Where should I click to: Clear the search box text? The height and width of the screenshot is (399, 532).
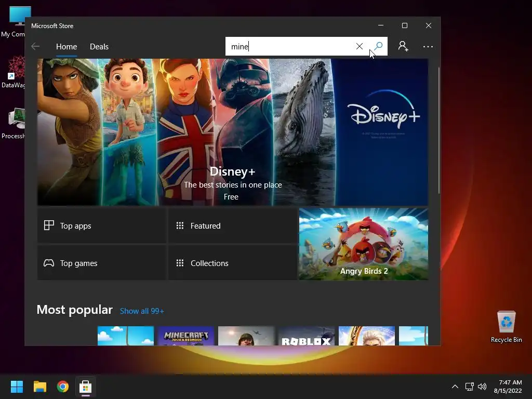pos(360,46)
